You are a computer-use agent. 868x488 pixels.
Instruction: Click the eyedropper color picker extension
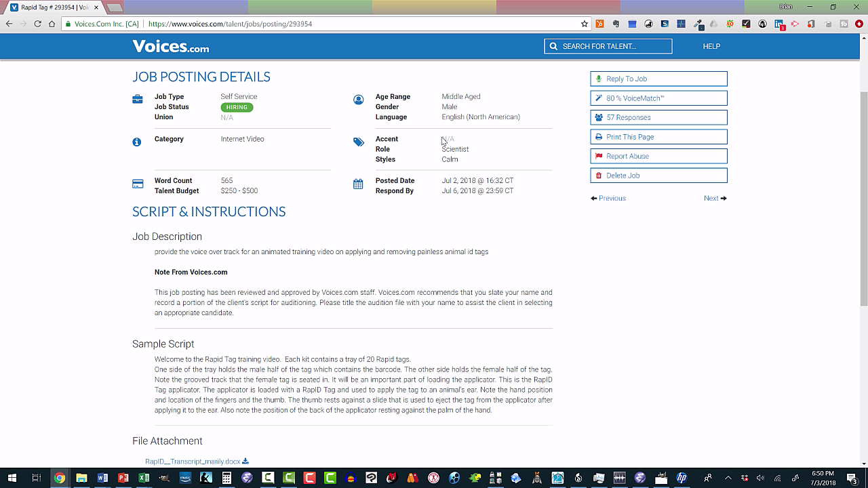pos(698,24)
